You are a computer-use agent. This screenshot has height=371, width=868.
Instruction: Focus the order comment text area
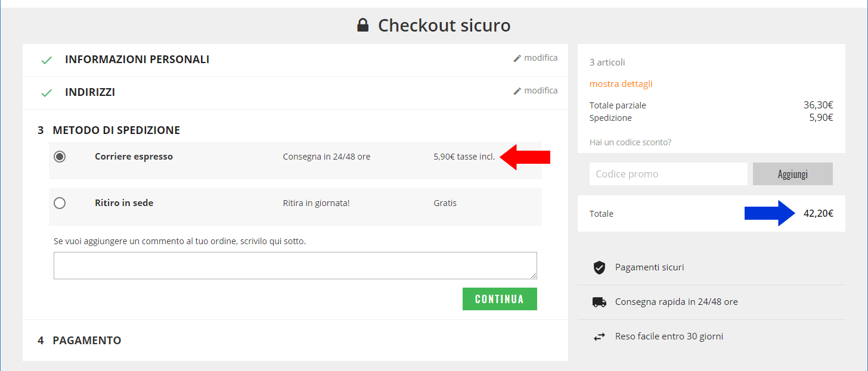[x=295, y=266]
